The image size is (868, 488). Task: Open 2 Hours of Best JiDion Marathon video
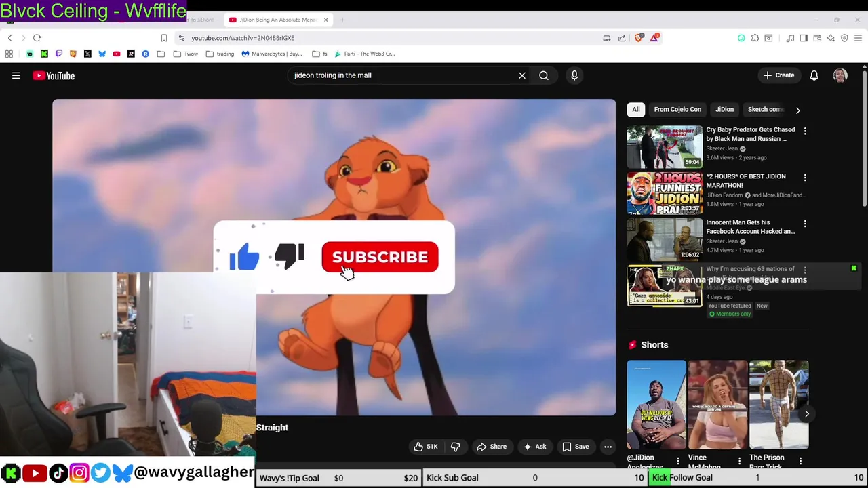coord(665,192)
